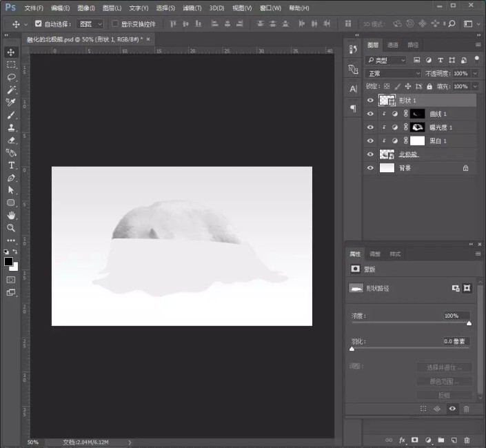Select the Eraser tool
The width and height of the screenshot is (486, 448).
coord(11,140)
